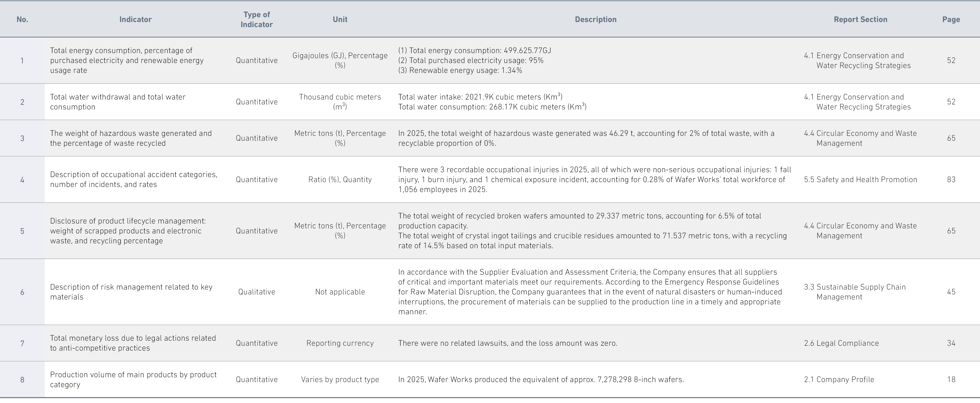Select the Qualitative indicator type cell
Screen dimensions: 980x403
coord(257,292)
